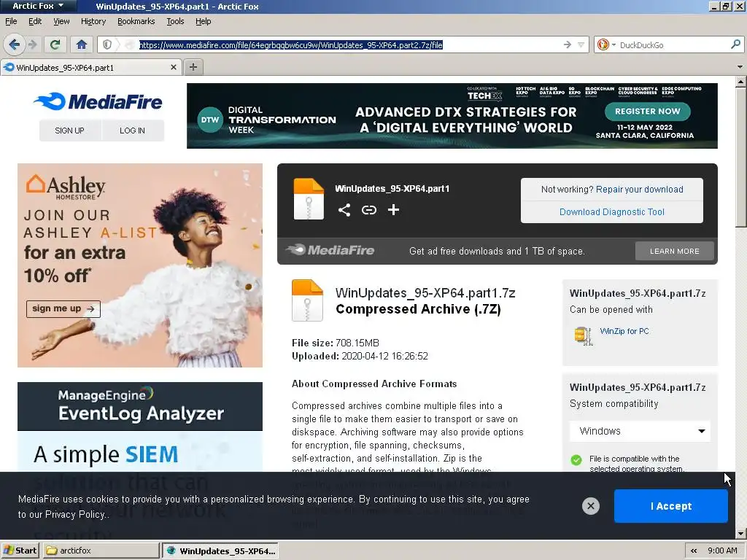Click the Download Diagnostic Tool link

[x=612, y=212]
